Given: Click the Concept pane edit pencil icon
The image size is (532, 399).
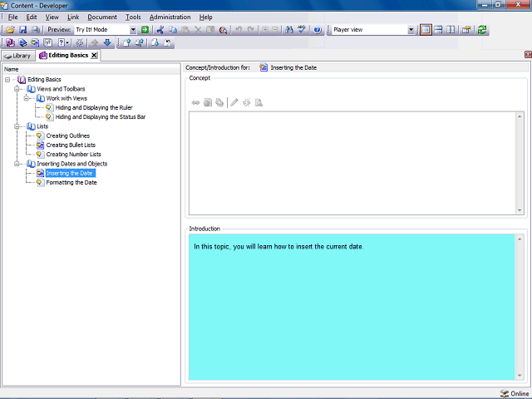Looking at the screenshot, I should coord(234,102).
